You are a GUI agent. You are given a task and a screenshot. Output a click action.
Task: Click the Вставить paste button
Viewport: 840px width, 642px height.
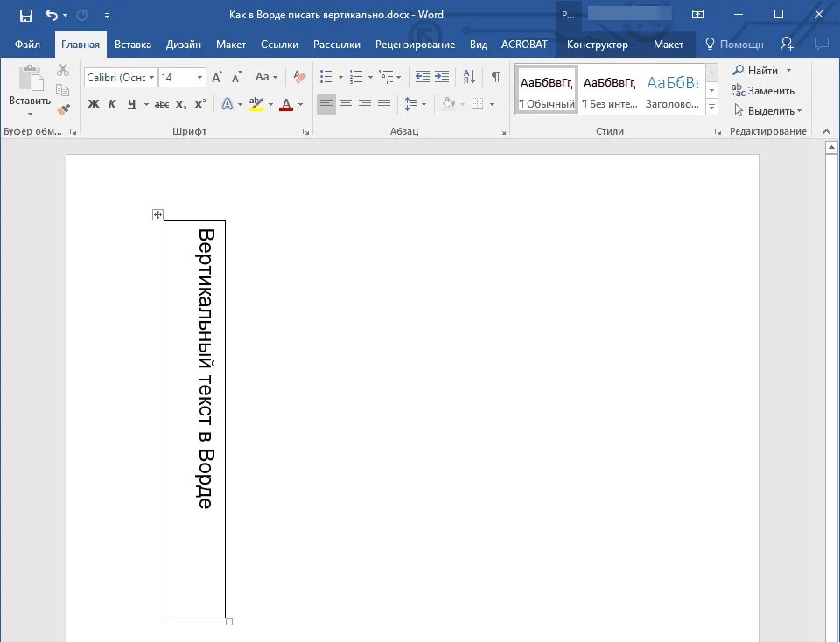(30, 85)
